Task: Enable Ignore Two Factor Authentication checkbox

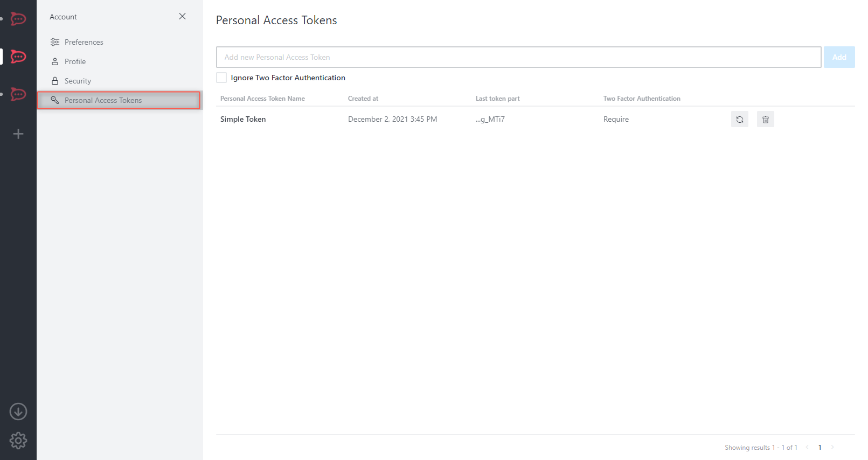Action: click(221, 78)
